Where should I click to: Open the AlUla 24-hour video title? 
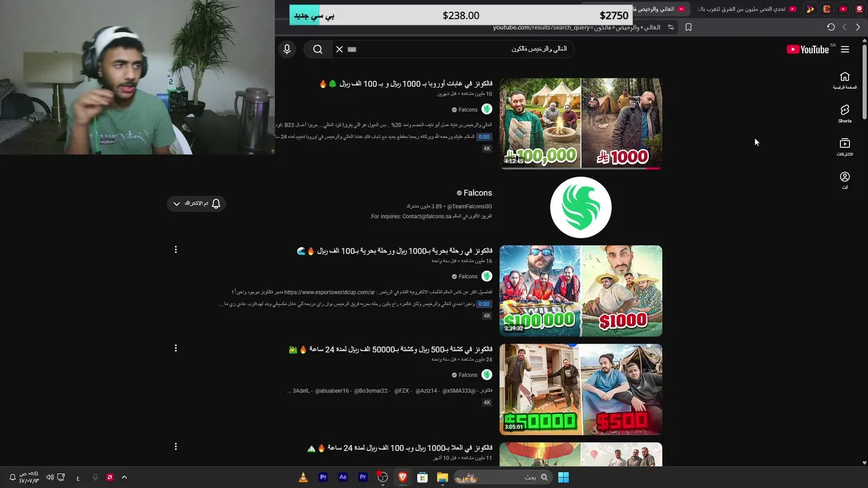399,448
